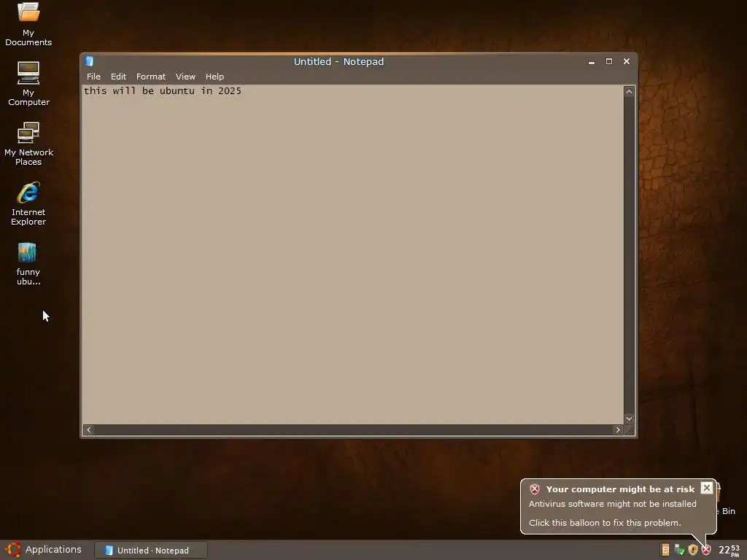Screen dimensions: 747x560
Task: Click the yellow warning shield tray icon
Action: pos(693,550)
